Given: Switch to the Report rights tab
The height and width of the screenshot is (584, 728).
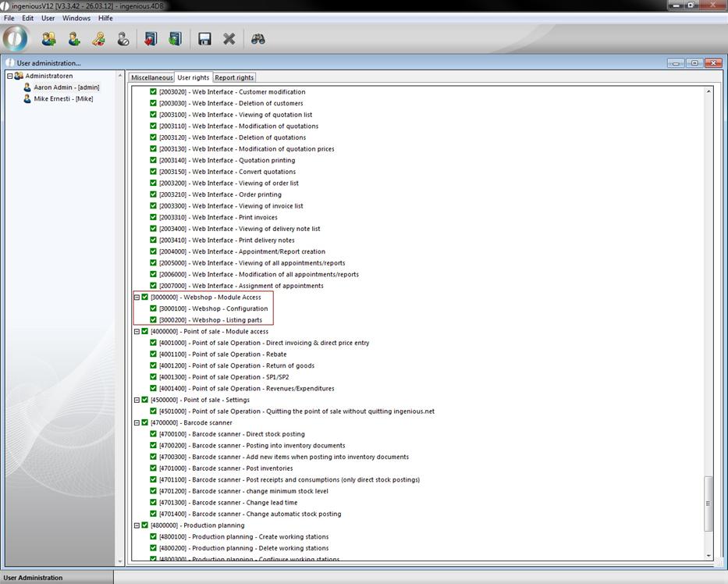Looking at the screenshot, I should pos(234,77).
